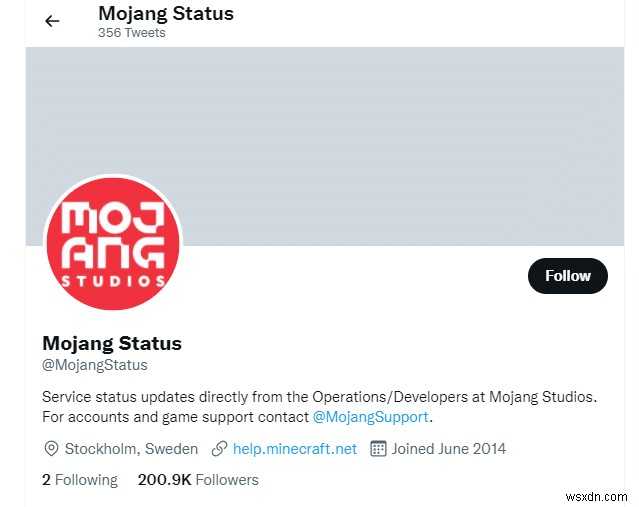The image size is (639, 507).
Task: Click the chain link icon
Action: [x=219, y=449]
